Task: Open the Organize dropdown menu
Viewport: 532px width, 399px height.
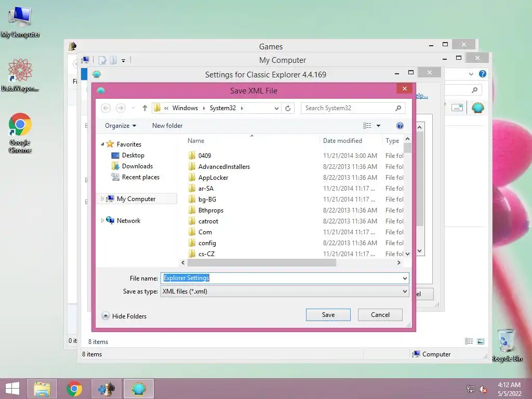Action: pyautogui.click(x=121, y=126)
